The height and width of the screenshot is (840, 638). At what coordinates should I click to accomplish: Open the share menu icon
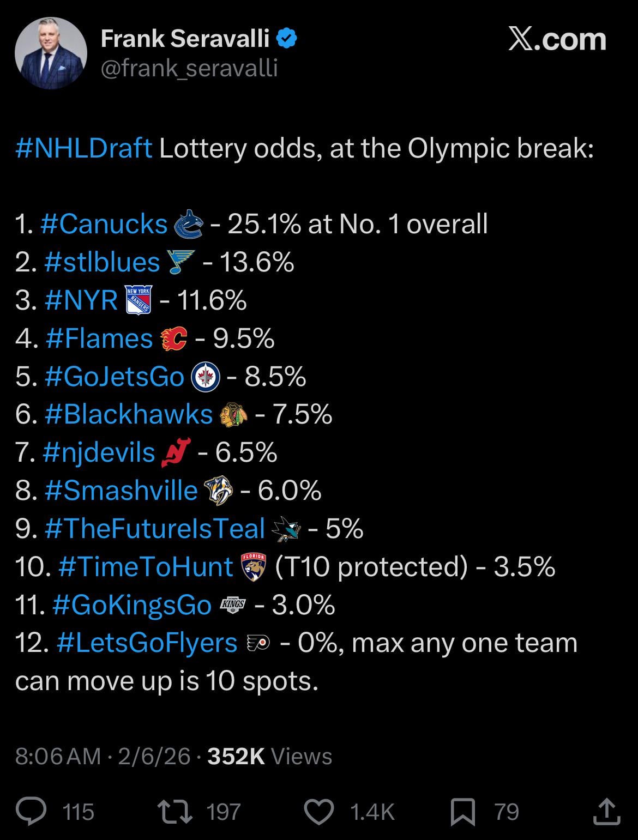point(607,811)
